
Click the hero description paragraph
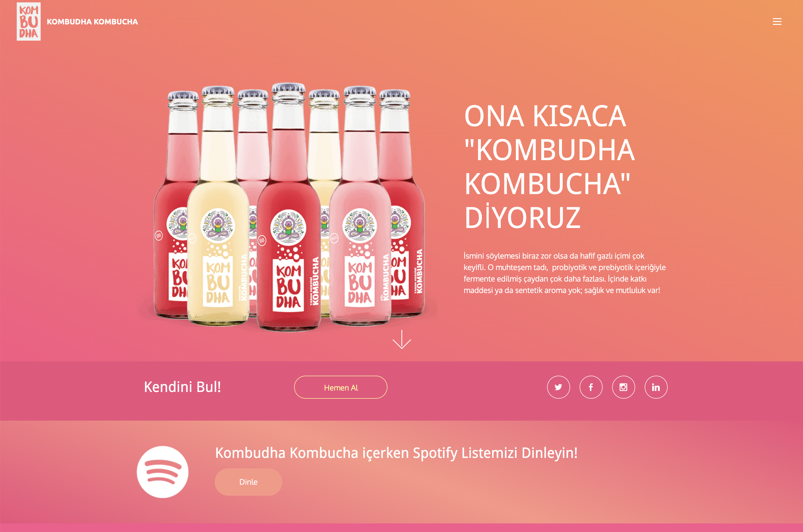click(564, 273)
